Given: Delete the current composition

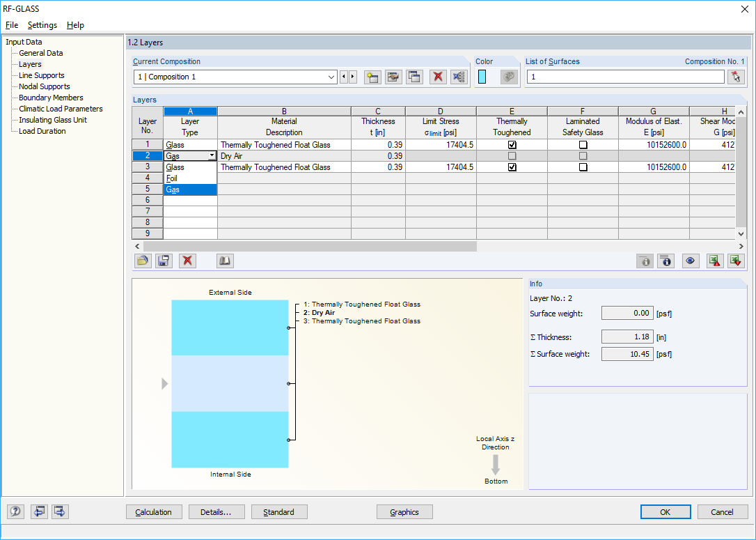Looking at the screenshot, I should coord(438,77).
